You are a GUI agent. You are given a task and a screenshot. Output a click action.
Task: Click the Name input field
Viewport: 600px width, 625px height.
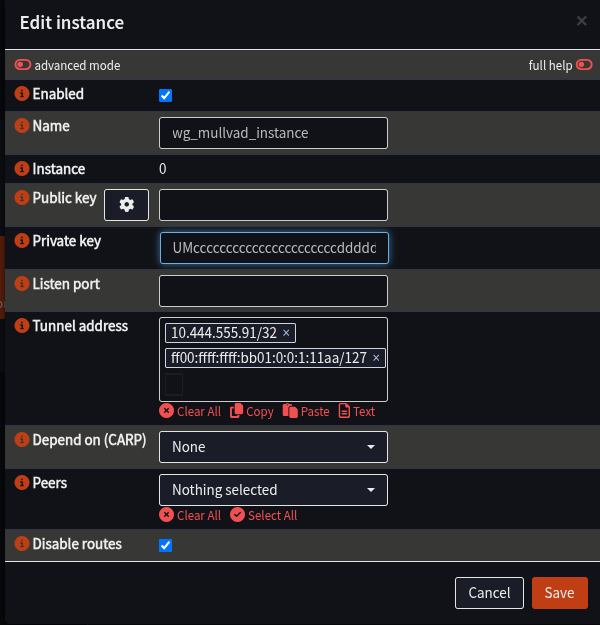click(273, 133)
